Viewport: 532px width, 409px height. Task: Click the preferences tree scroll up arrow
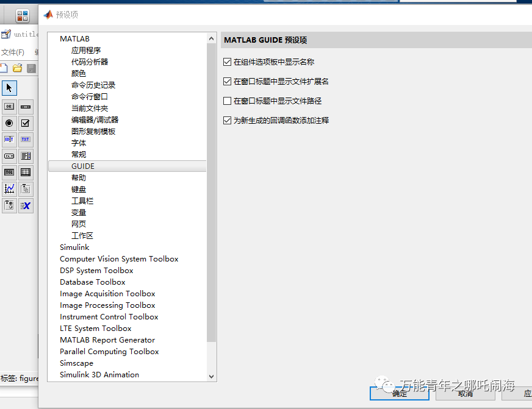click(211, 38)
